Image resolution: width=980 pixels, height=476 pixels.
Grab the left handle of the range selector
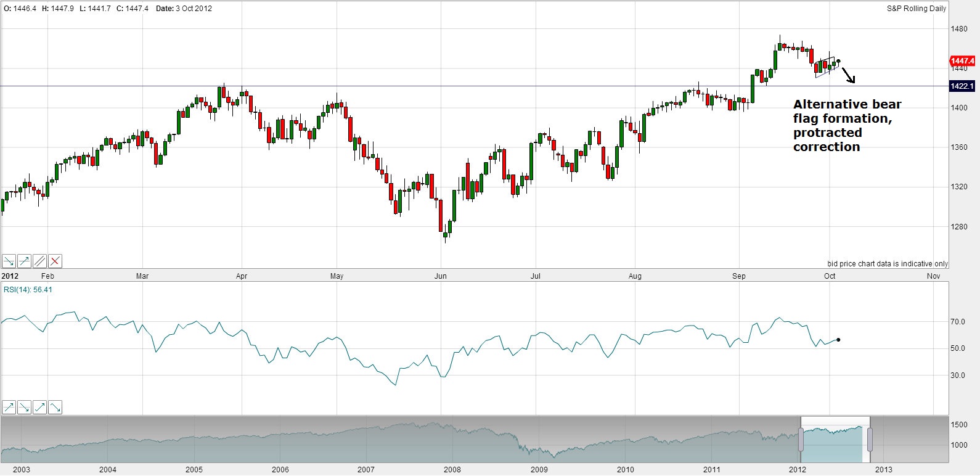(x=801, y=439)
